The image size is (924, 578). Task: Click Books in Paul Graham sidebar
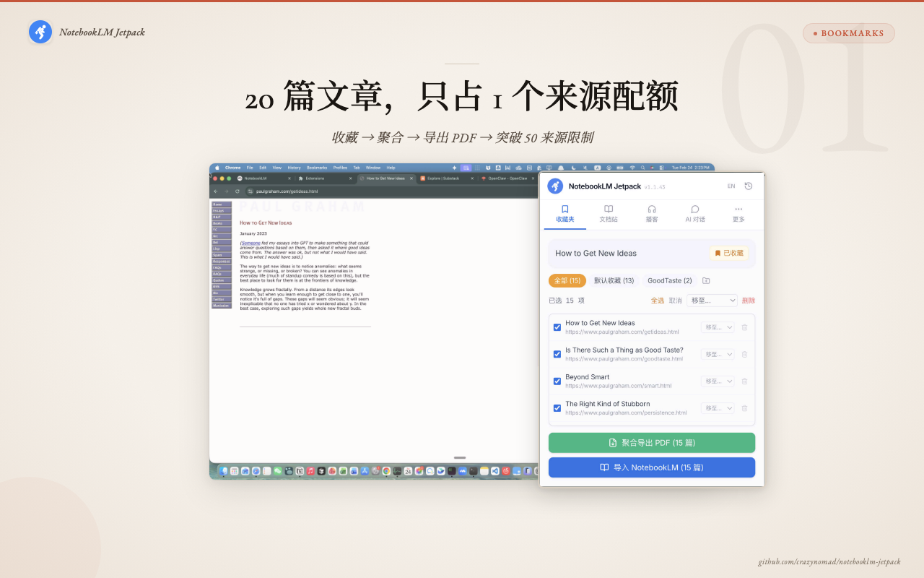tap(222, 223)
